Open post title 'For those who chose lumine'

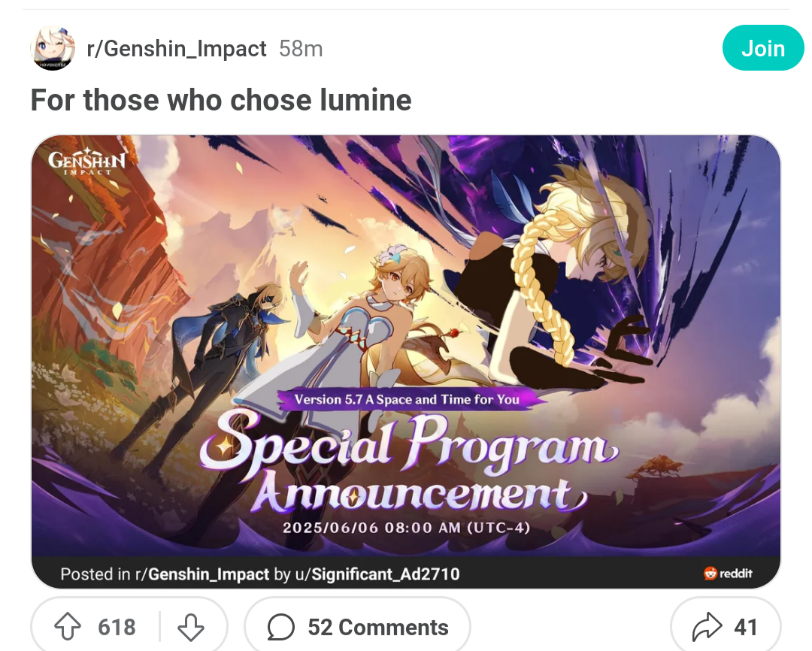(x=221, y=99)
